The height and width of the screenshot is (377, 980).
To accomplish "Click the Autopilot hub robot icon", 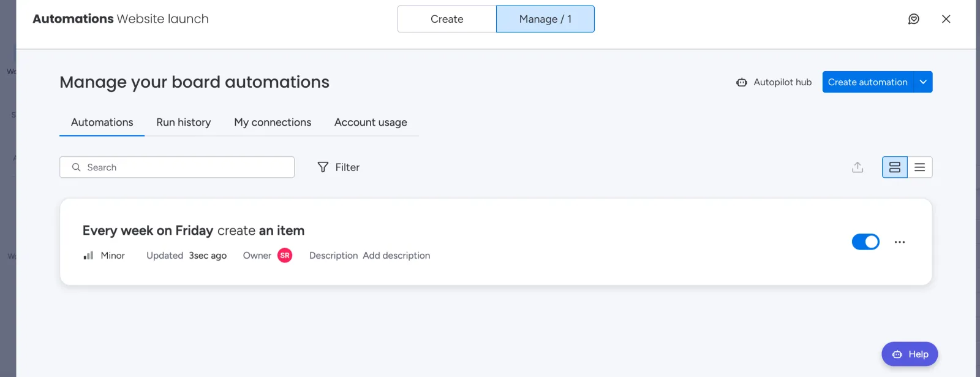I will [741, 82].
